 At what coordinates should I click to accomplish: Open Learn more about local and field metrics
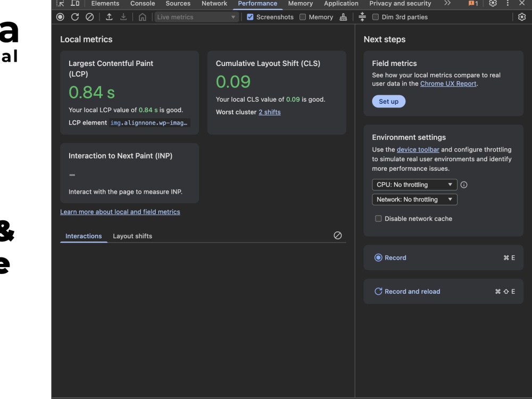point(120,212)
